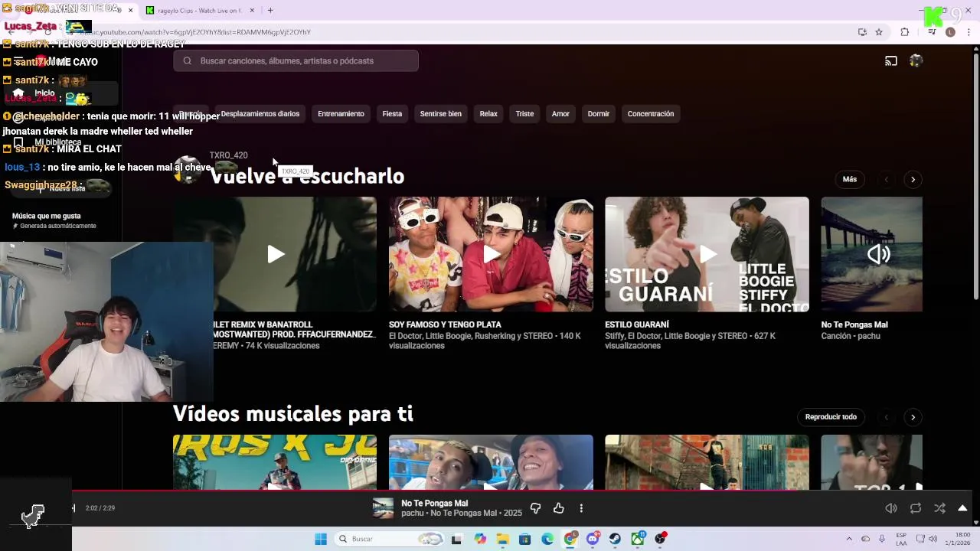This screenshot has height=551, width=980.
Task: Open the No Te Pongas Mal card title
Action: (854, 324)
